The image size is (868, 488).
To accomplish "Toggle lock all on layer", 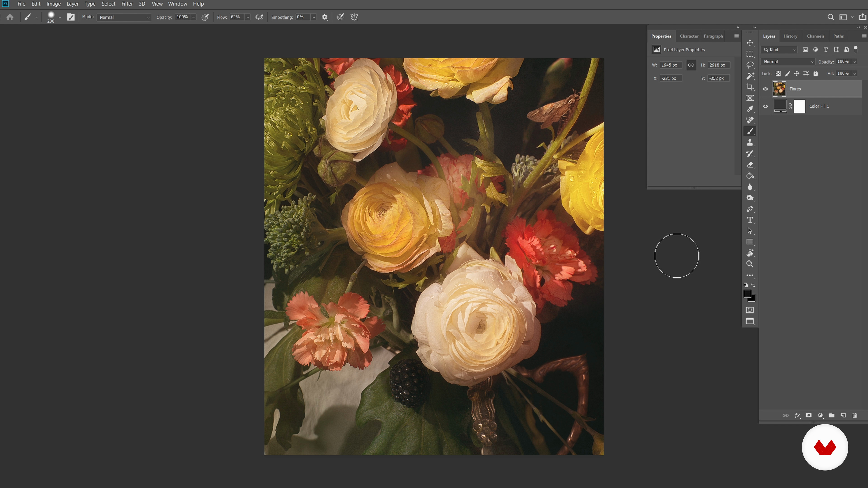I will coord(815,73).
